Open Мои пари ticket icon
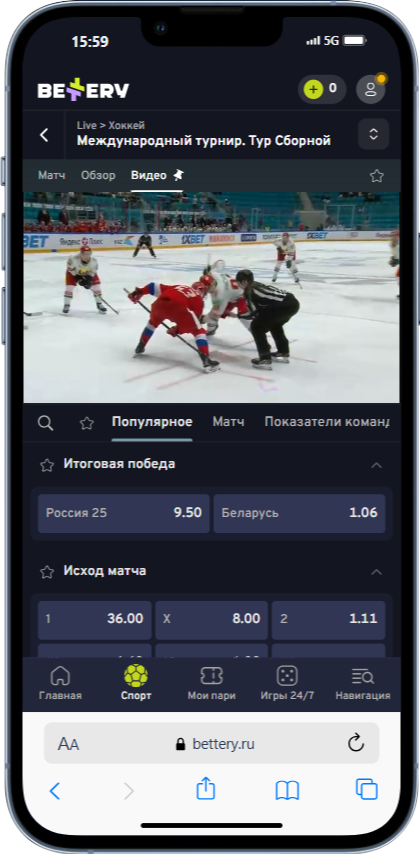The image size is (420, 854). point(211,676)
